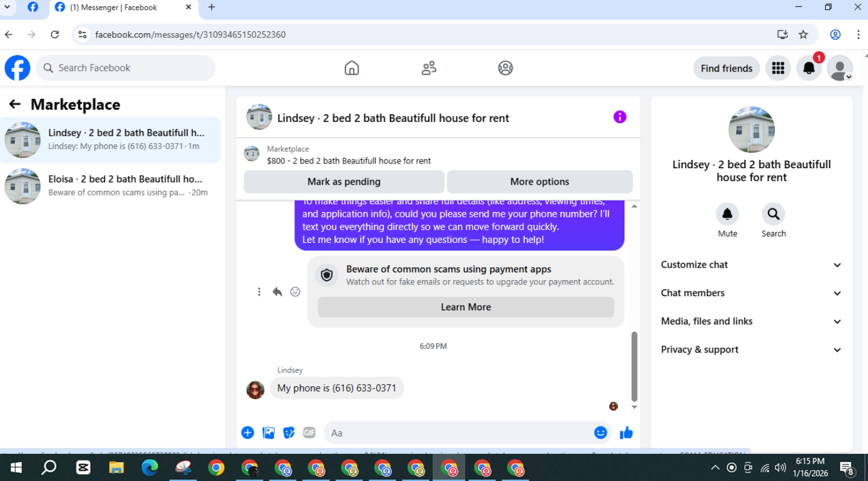Reply to the scam notice message
The image size is (868, 481).
[x=277, y=291]
